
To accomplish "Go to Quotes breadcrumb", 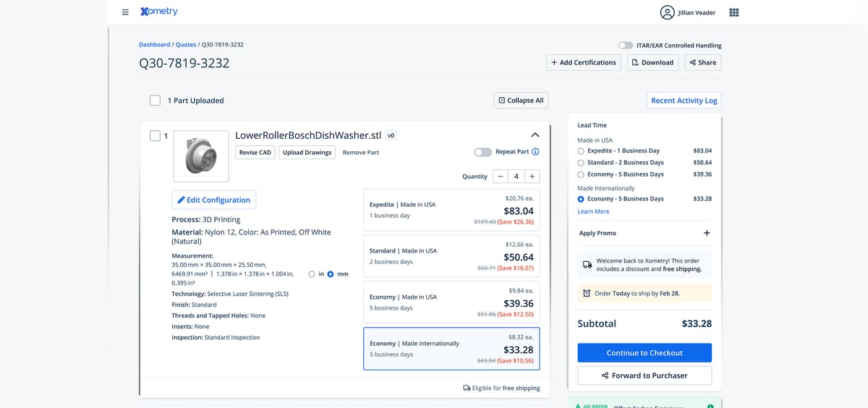I will point(186,45).
